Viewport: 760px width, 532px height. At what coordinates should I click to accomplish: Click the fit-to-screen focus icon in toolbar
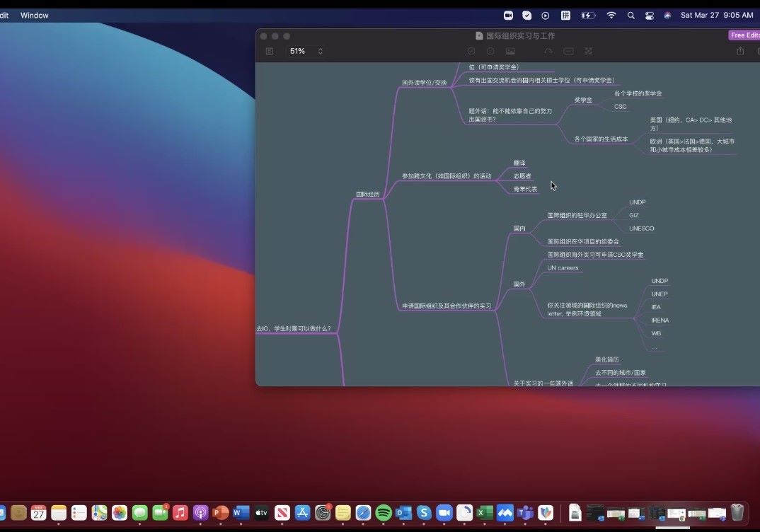click(x=587, y=51)
